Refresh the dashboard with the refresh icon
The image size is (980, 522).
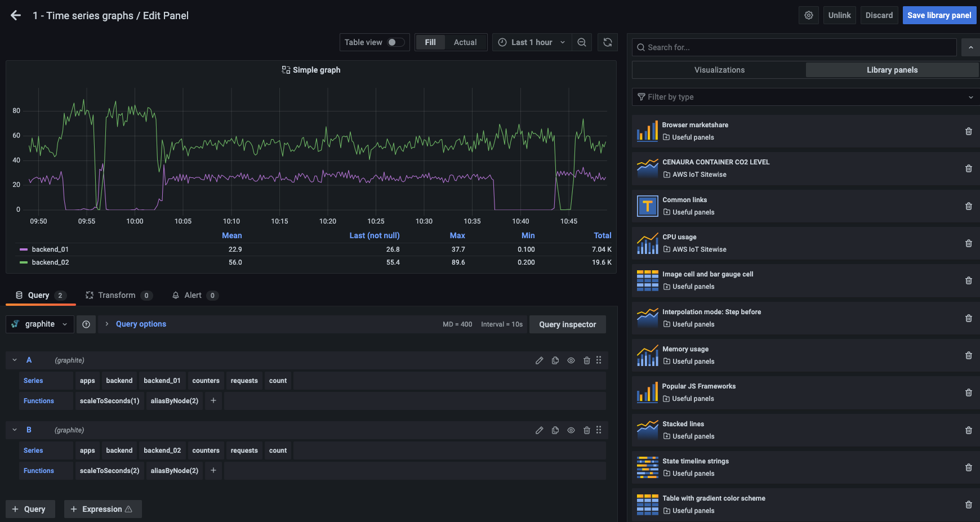coord(608,42)
